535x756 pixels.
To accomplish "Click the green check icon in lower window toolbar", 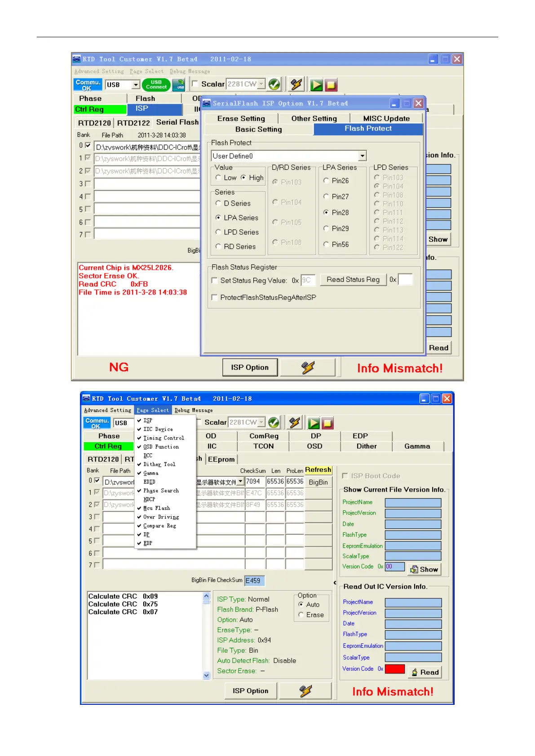I will point(274,422).
